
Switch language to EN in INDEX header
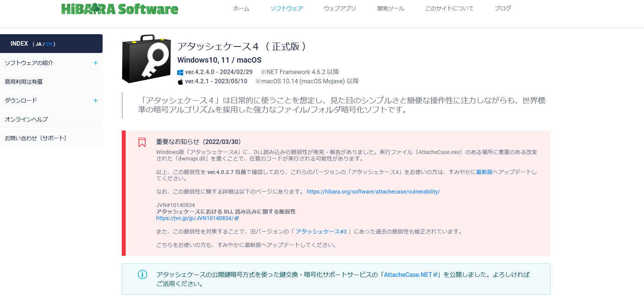pyautogui.click(x=49, y=44)
